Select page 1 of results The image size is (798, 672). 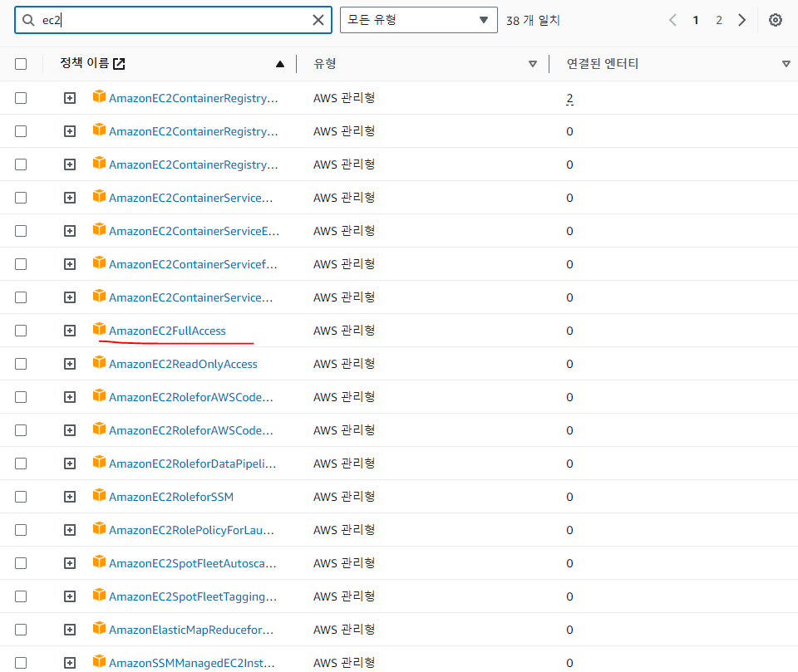coord(695,20)
